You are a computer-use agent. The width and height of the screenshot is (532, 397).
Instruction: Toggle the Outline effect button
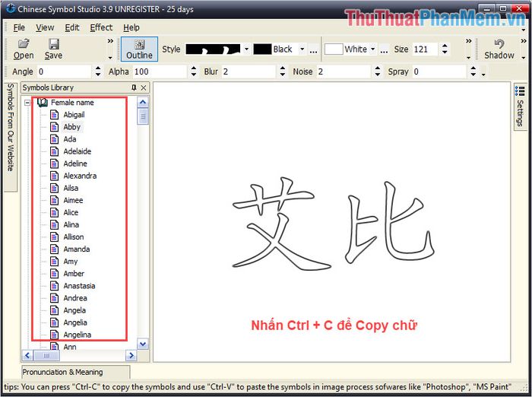[x=139, y=49]
